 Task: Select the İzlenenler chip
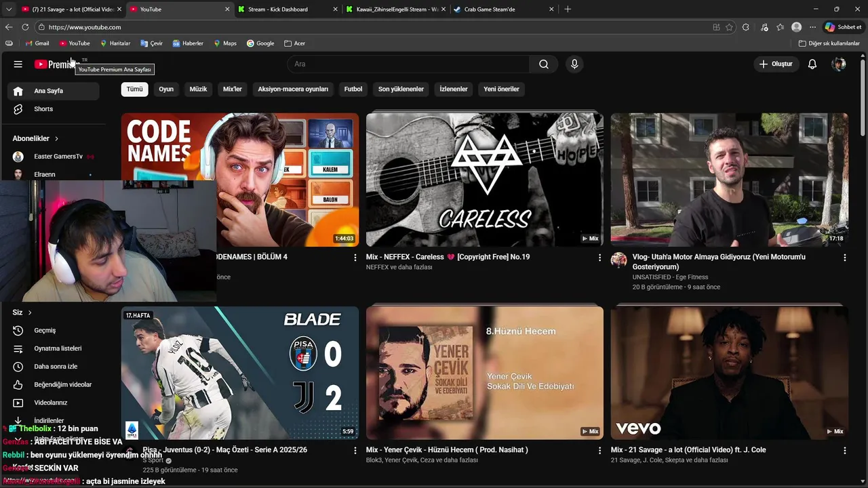click(454, 89)
